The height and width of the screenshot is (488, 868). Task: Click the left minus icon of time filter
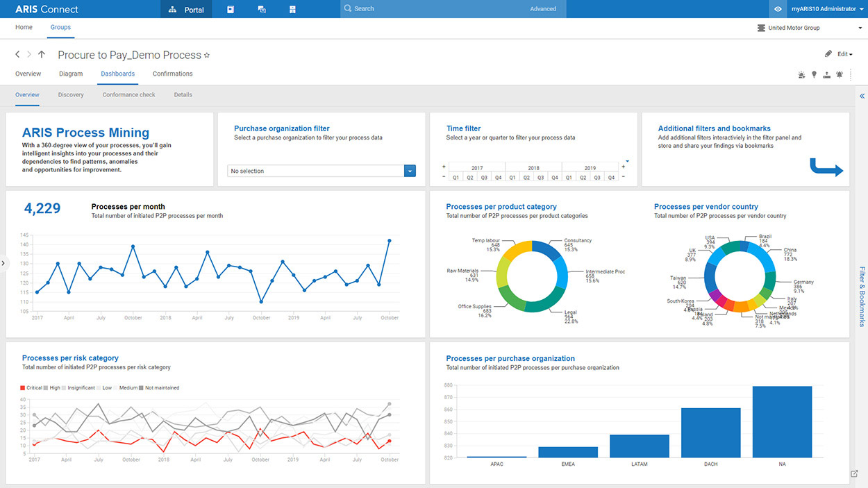[x=444, y=177]
